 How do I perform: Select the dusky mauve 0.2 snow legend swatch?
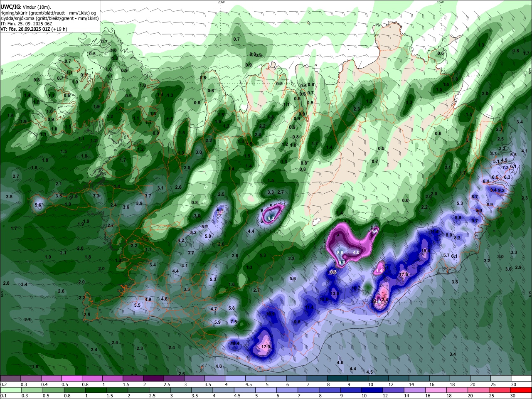tap(10, 379)
